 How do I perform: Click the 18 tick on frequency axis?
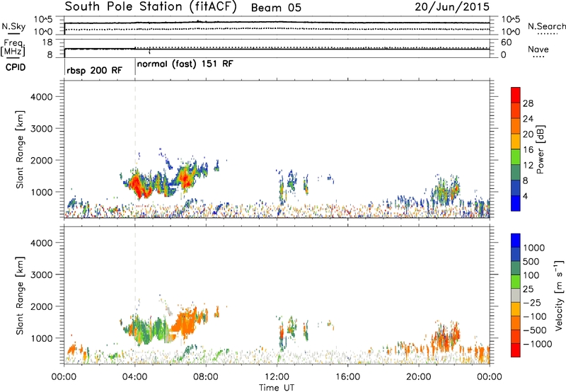coord(47,42)
